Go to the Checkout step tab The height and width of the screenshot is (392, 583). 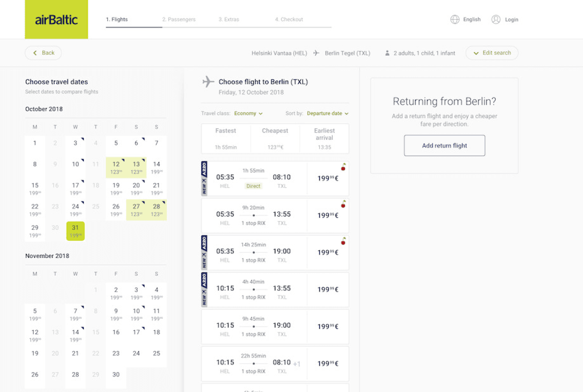tap(289, 19)
